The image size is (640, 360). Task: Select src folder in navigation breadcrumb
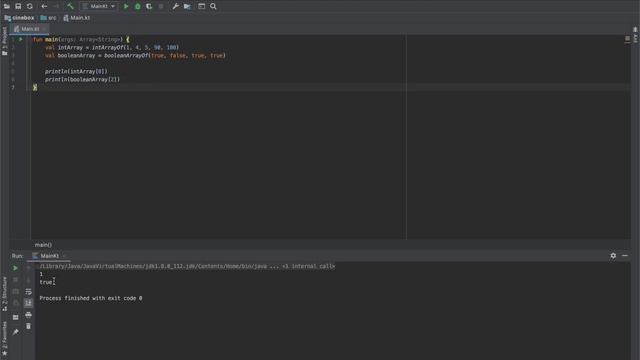[x=49, y=18]
